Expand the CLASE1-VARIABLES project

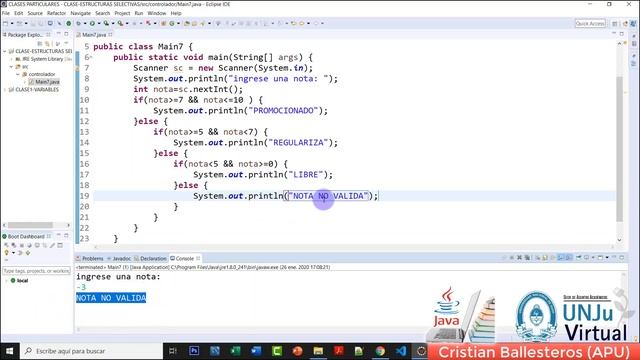tap(4, 90)
